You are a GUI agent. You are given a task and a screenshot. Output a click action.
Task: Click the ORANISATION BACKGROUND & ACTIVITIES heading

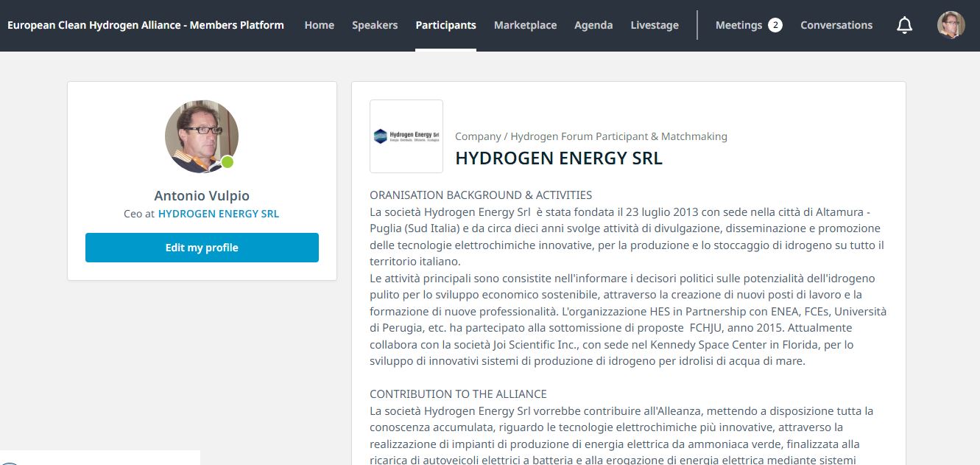point(481,195)
